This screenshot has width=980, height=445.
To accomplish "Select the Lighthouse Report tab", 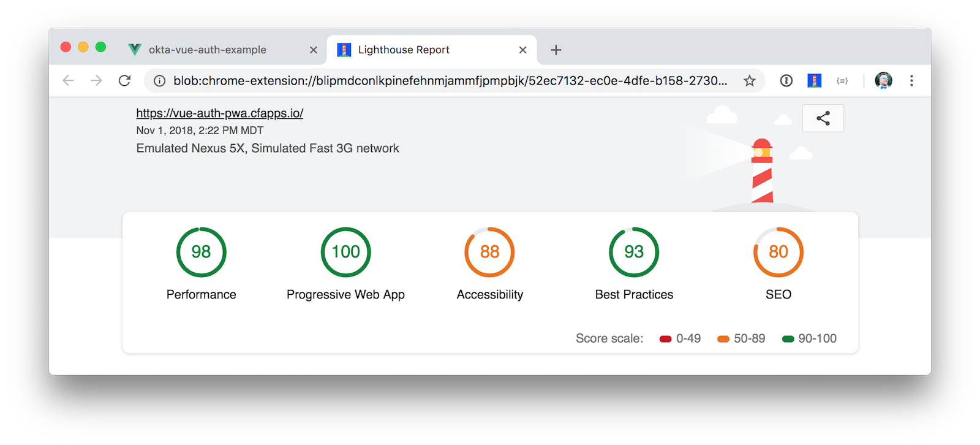I will pyautogui.click(x=404, y=50).
